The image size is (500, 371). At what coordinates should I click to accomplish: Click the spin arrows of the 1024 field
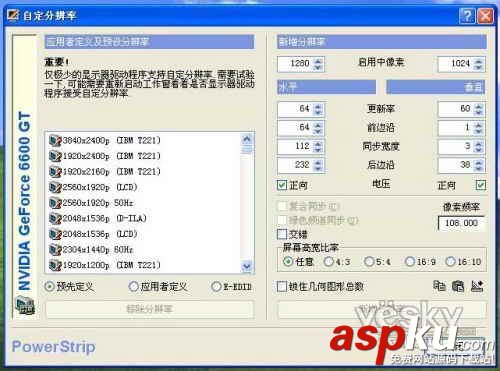(479, 64)
